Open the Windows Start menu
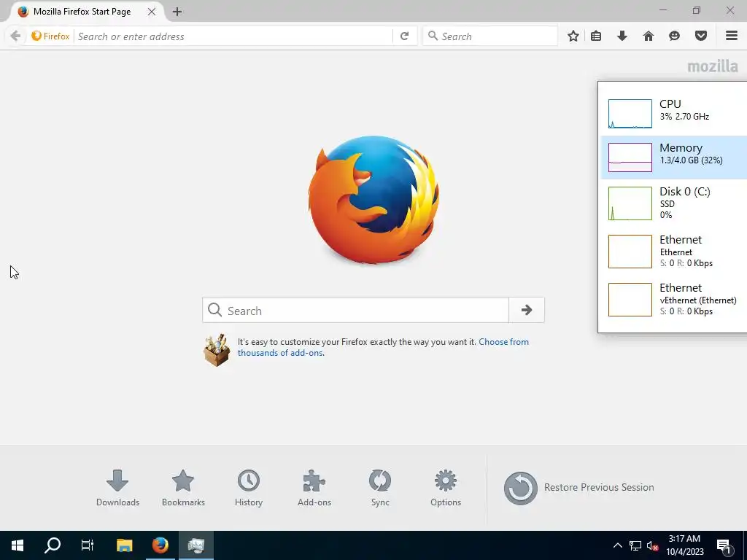This screenshot has height=560, width=747. (18, 545)
